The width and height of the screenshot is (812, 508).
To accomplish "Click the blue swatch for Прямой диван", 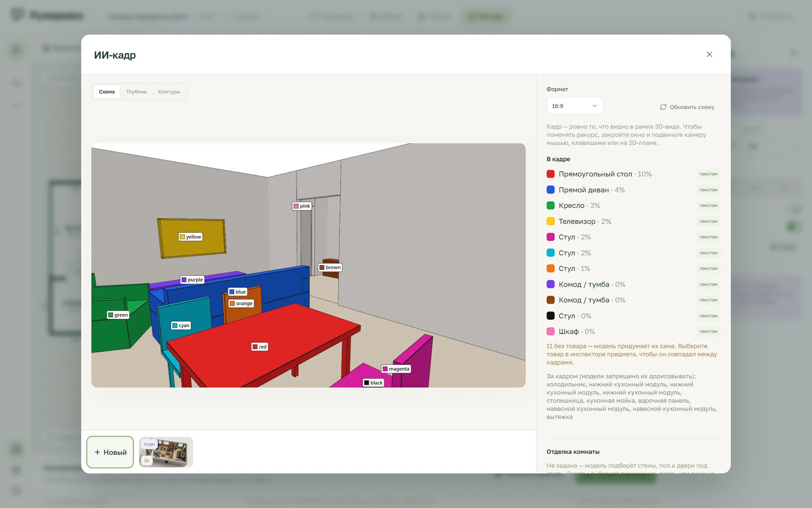I will click(x=550, y=190).
